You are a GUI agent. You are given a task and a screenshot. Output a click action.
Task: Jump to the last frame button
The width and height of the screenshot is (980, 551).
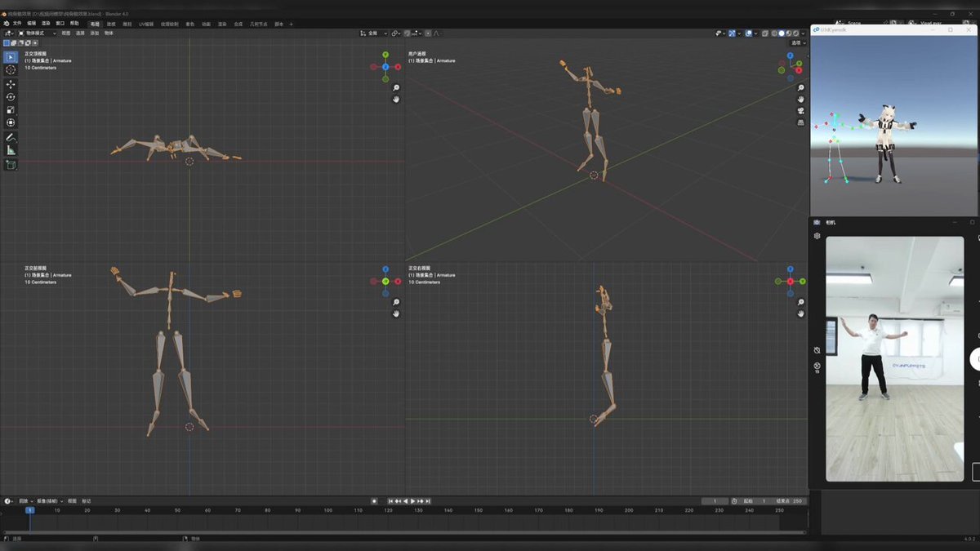tap(428, 501)
